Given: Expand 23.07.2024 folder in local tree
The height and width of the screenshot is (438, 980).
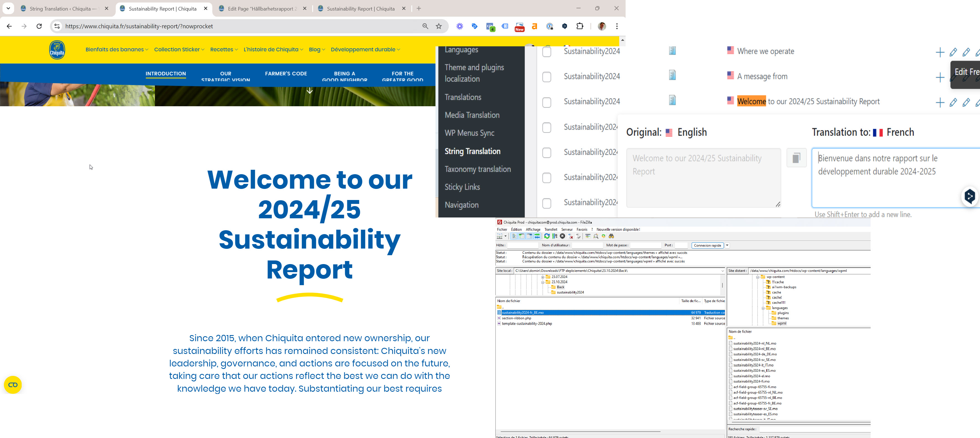Looking at the screenshot, I should coord(543,277).
